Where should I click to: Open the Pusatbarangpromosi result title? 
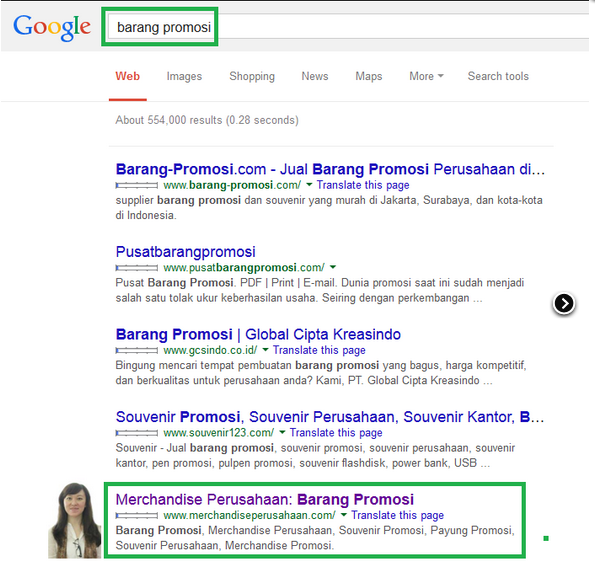click(186, 252)
